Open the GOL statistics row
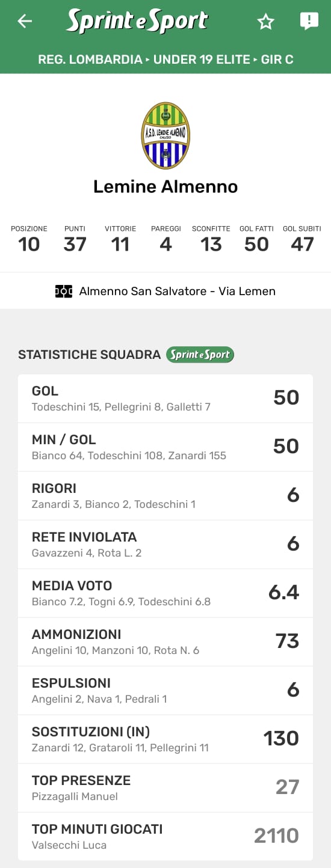 click(165, 399)
